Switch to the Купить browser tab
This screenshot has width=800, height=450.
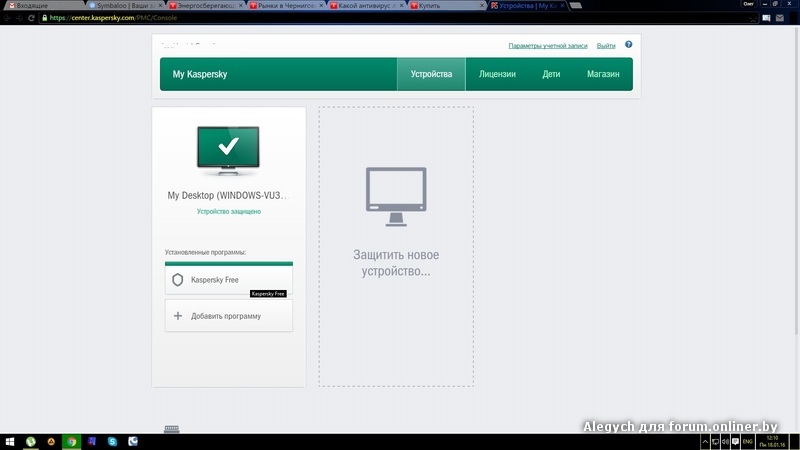tap(448, 6)
